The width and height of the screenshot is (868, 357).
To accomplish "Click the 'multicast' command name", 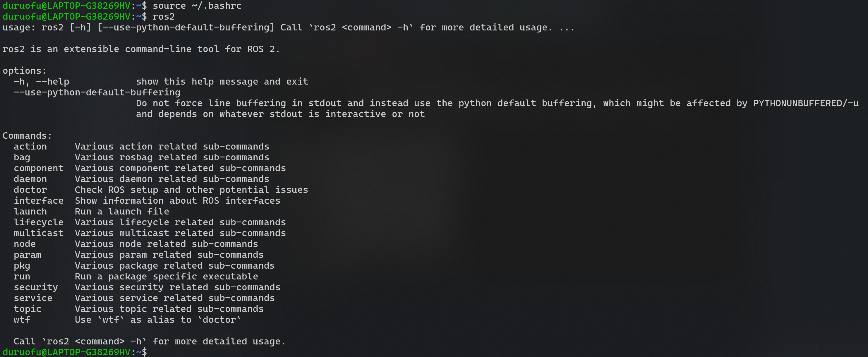I will [38, 233].
